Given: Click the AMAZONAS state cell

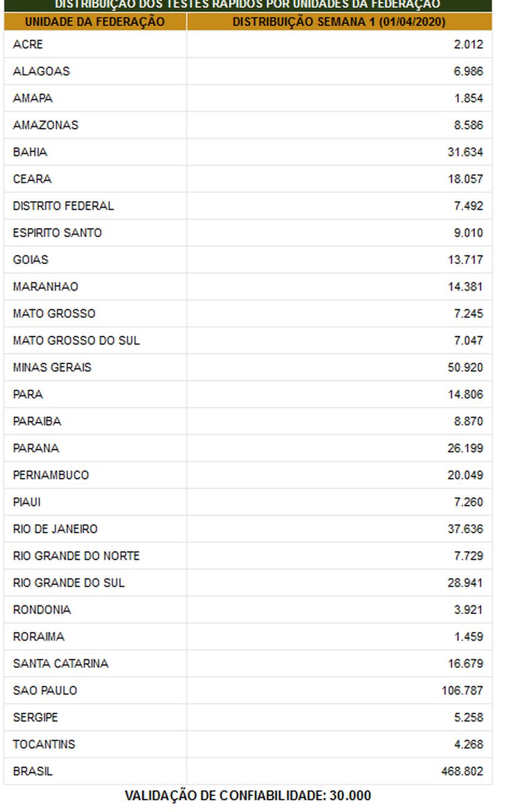Looking at the screenshot, I should (x=46, y=125).
